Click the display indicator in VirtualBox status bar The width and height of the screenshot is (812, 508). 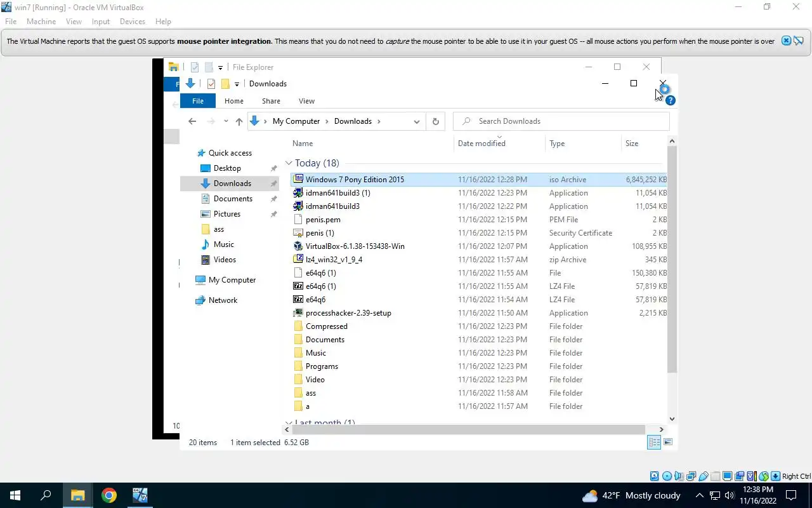click(728, 476)
